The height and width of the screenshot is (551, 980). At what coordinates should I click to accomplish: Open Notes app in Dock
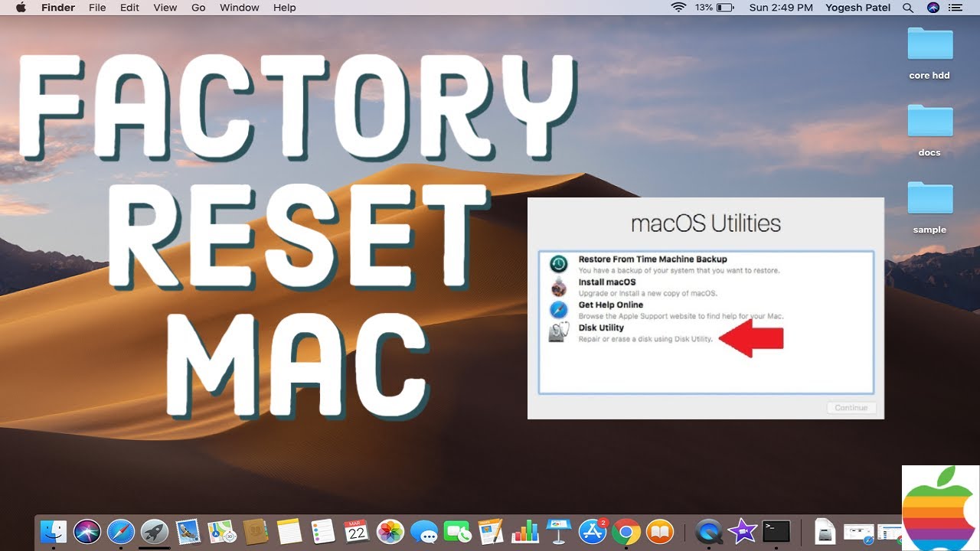289,531
